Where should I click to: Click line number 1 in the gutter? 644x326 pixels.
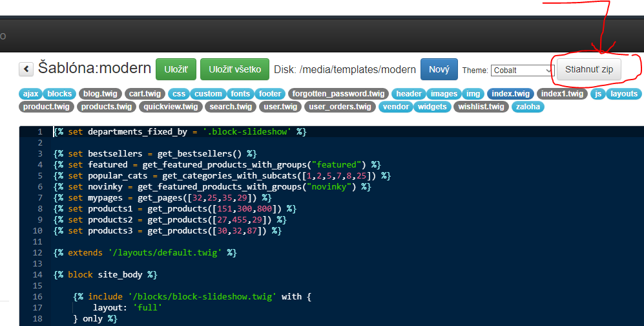coord(40,131)
